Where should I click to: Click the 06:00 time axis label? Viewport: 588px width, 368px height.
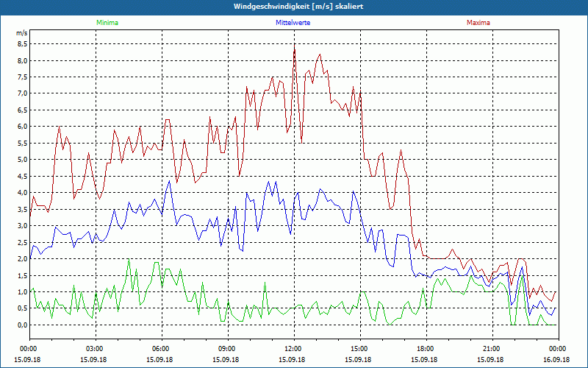[x=159, y=349]
